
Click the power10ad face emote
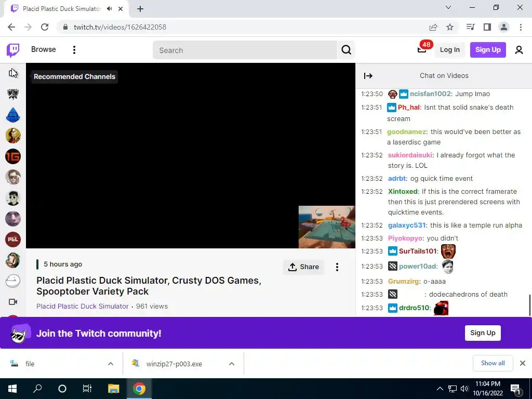pos(447,267)
